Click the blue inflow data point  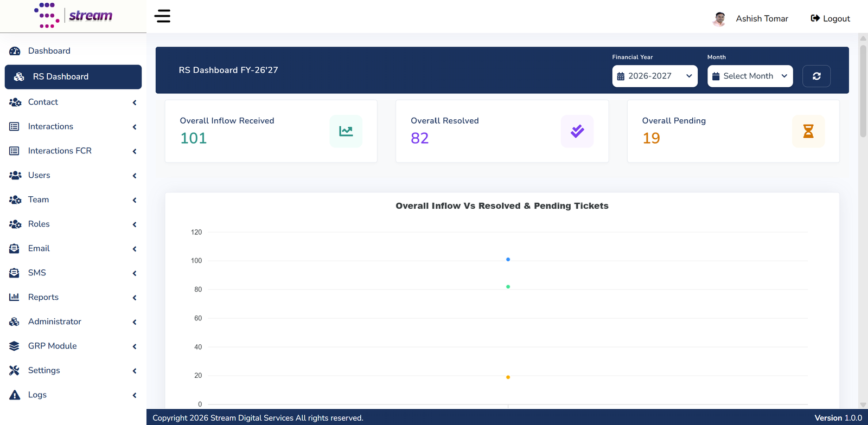pyautogui.click(x=508, y=260)
